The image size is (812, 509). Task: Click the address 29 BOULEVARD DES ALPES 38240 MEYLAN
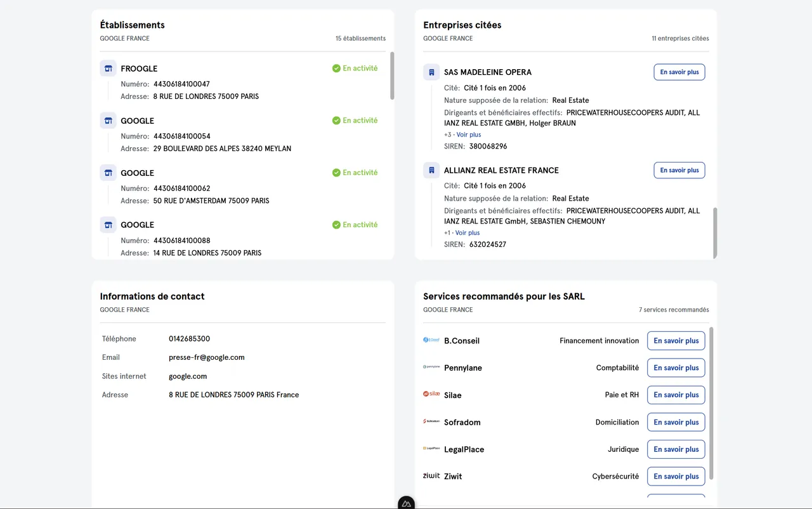(222, 149)
